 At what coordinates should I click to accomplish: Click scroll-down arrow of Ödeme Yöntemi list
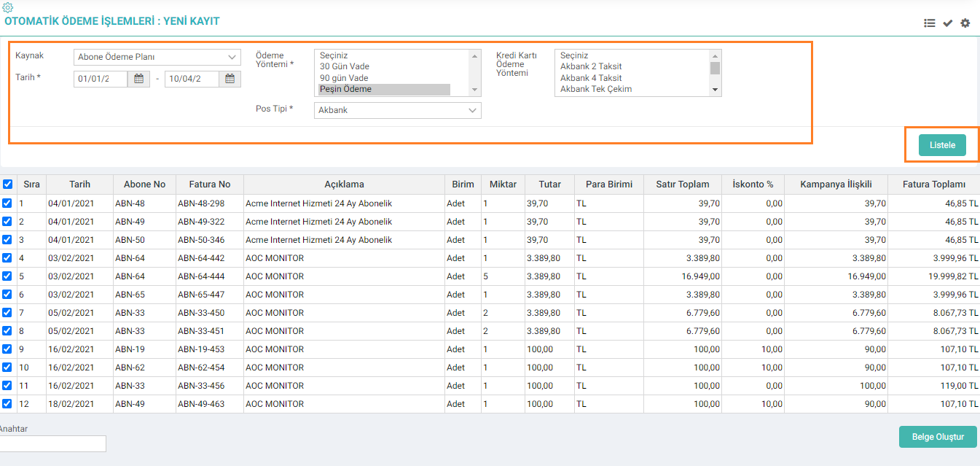[x=476, y=90]
